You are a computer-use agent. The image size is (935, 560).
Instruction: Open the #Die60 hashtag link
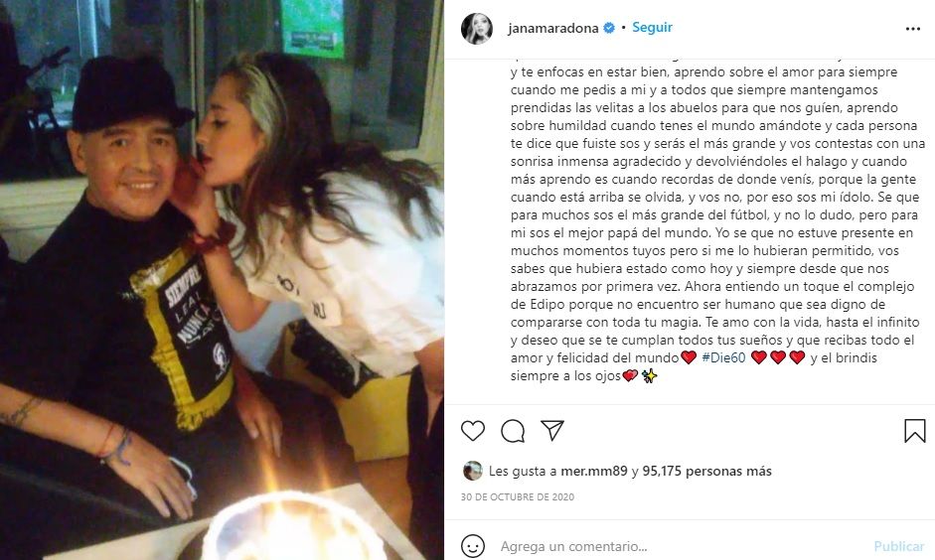click(x=724, y=357)
